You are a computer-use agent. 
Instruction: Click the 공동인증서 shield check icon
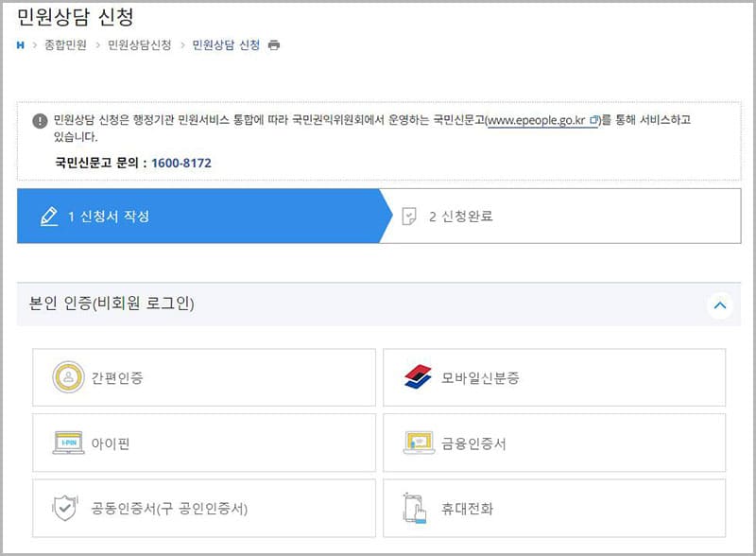[64, 508]
